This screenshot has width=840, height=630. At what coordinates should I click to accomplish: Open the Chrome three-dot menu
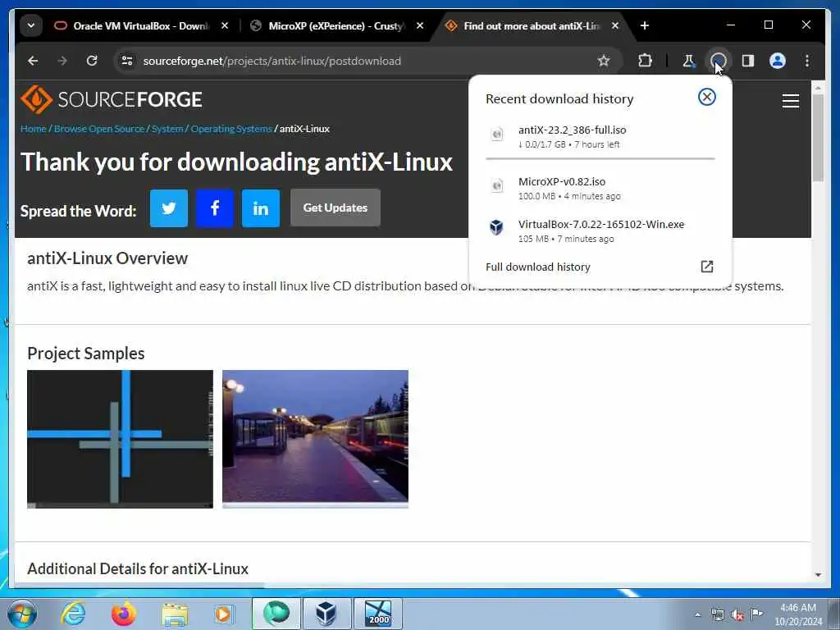tap(807, 61)
